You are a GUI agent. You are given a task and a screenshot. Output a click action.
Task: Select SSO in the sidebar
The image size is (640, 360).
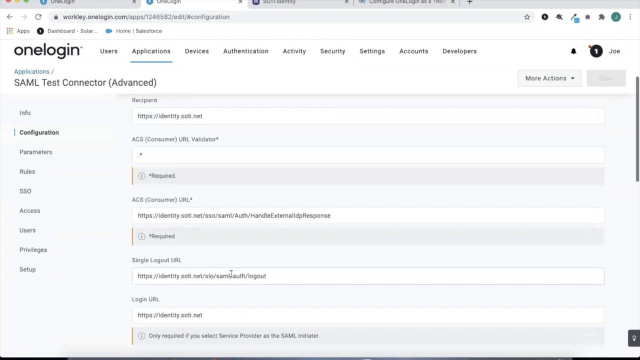click(x=25, y=191)
